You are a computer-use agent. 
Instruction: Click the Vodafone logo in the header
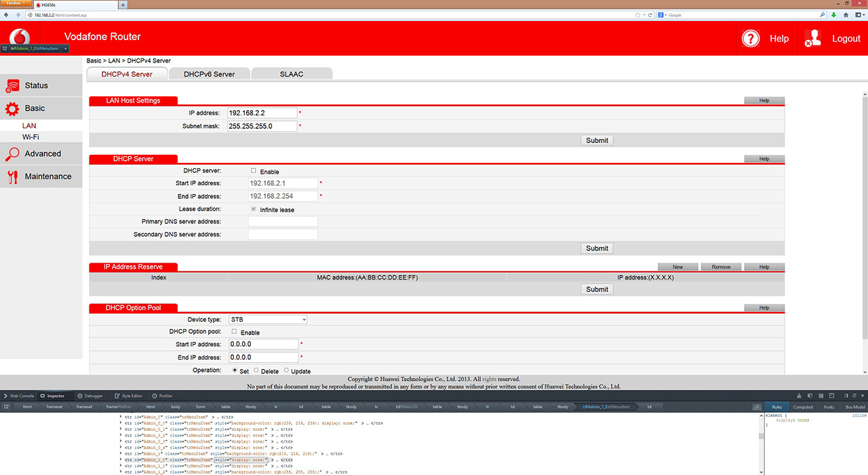click(x=20, y=38)
